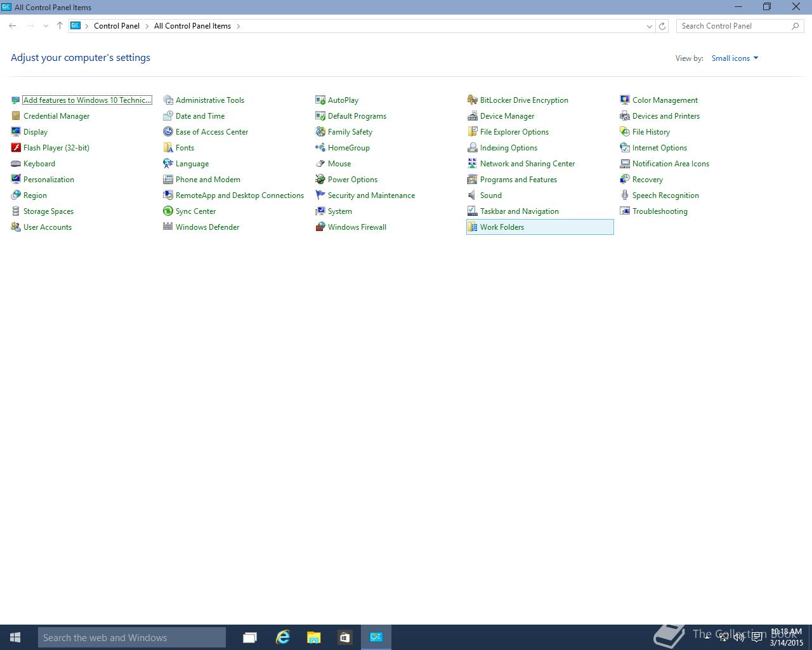Open the volume tray icon
This screenshot has width=812, height=650.
click(739, 637)
